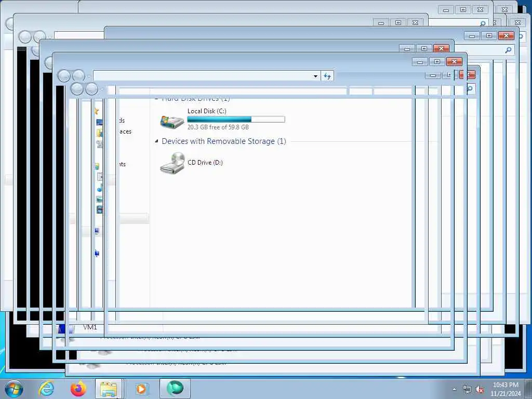
Task: Open the taskbar clock showing 10:43 PM
Action: click(x=506, y=389)
